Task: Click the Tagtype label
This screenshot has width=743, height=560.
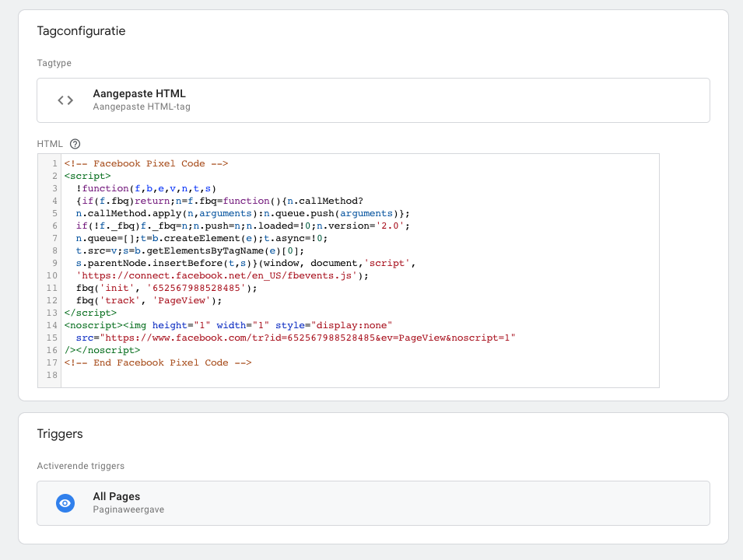Action: (54, 63)
